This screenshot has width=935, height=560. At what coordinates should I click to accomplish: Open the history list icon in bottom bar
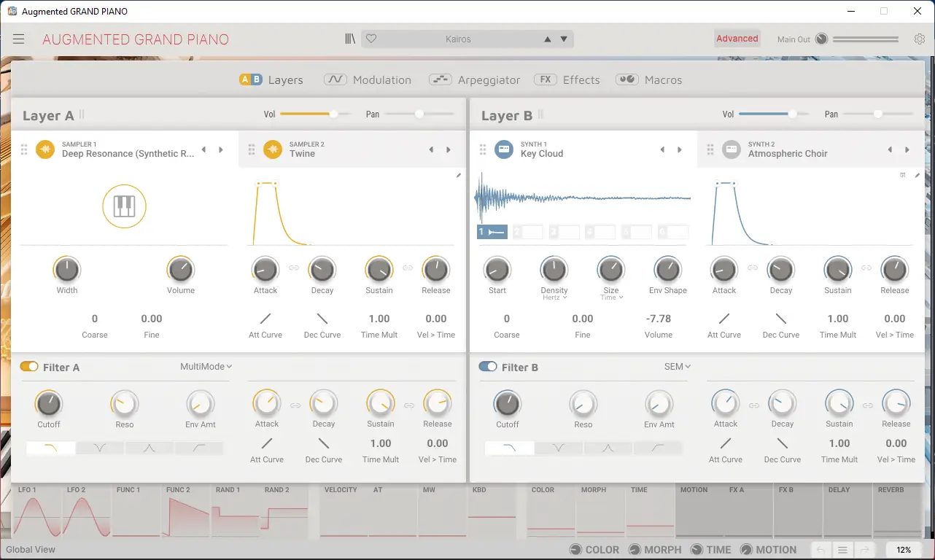click(x=842, y=551)
